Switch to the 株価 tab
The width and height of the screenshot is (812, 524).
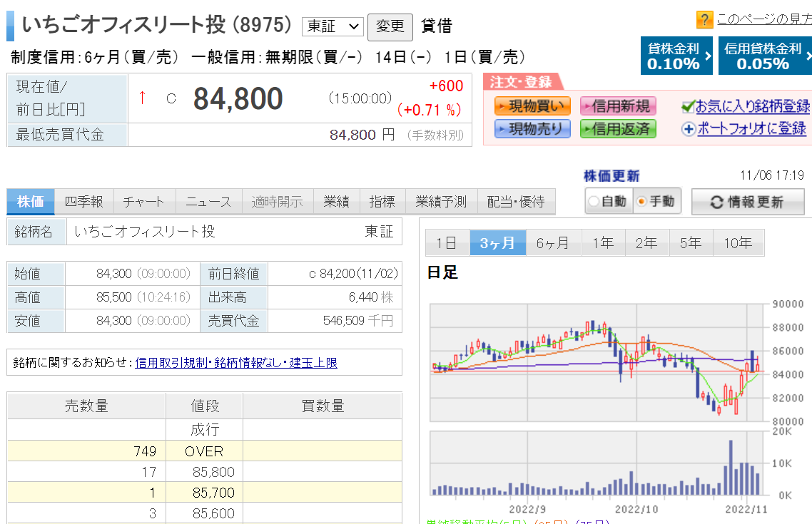(x=31, y=202)
